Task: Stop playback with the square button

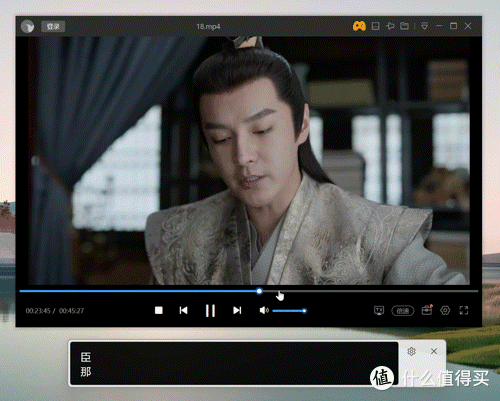Action: coord(159,310)
